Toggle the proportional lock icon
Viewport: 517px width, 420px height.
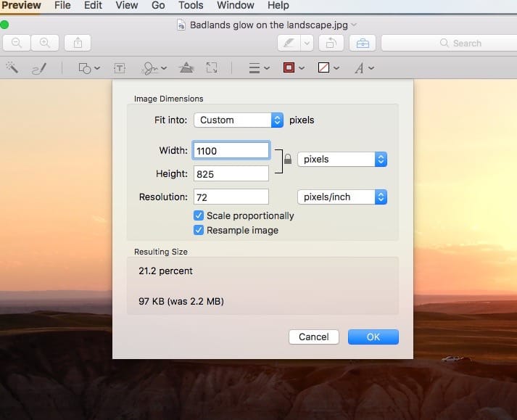point(288,160)
